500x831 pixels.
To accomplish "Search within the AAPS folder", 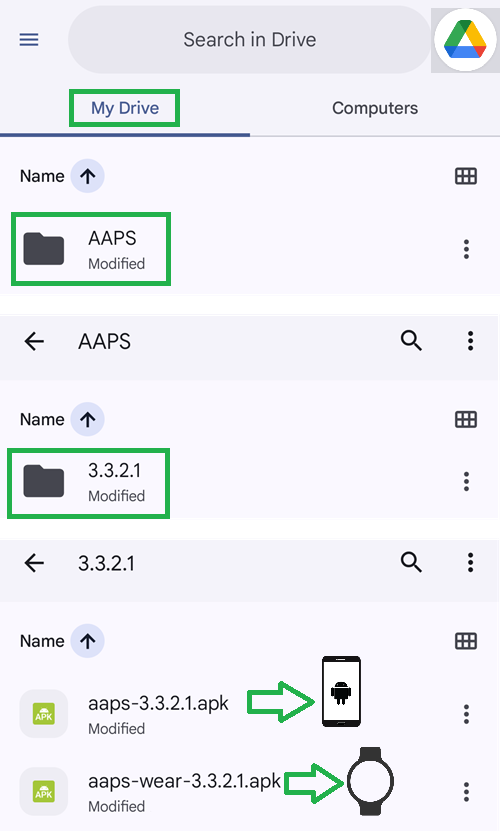I will point(411,341).
